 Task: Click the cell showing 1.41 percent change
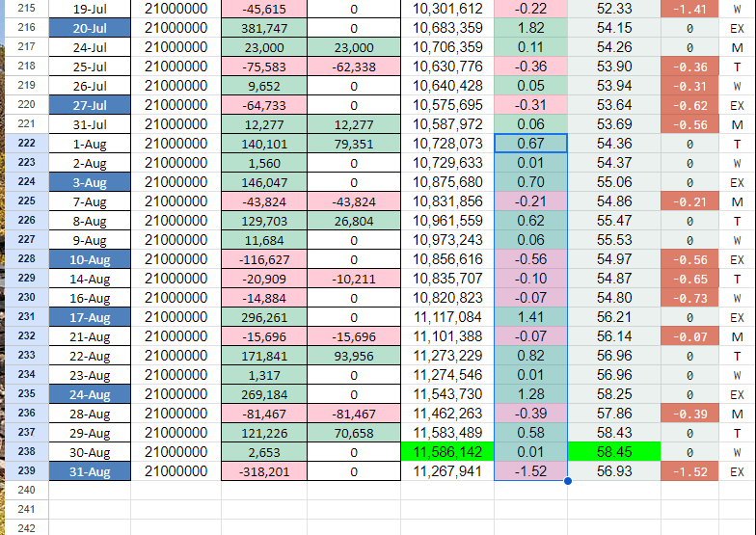pos(530,317)
